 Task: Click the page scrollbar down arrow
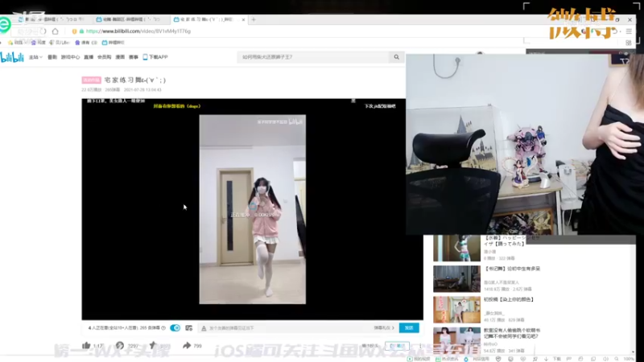click(633, 352)
